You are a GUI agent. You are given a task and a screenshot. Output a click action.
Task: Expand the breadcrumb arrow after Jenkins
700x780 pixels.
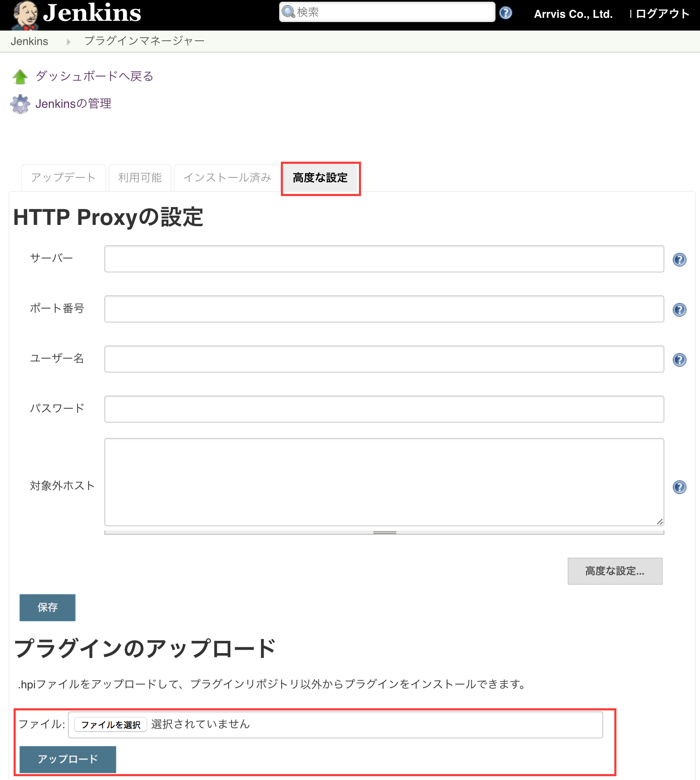click(x=68, y=42)
